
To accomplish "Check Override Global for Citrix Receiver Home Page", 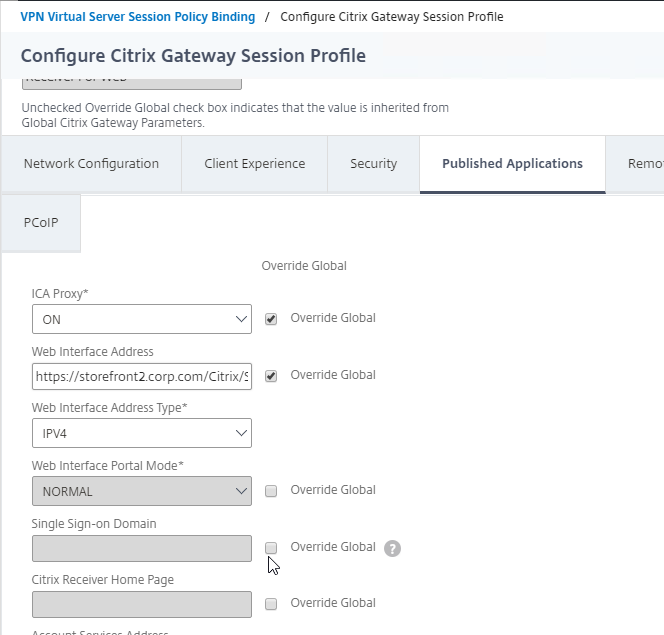I will 271,604.
